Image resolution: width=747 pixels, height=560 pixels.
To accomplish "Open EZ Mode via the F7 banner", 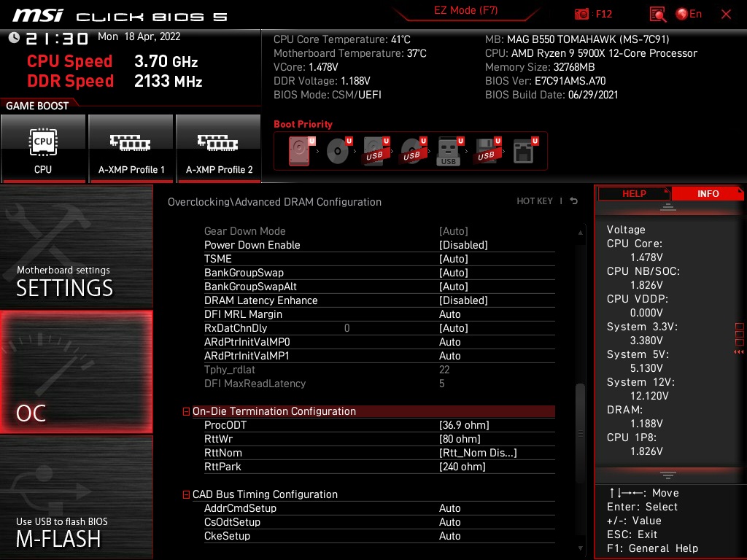I will tap(465, 12).
